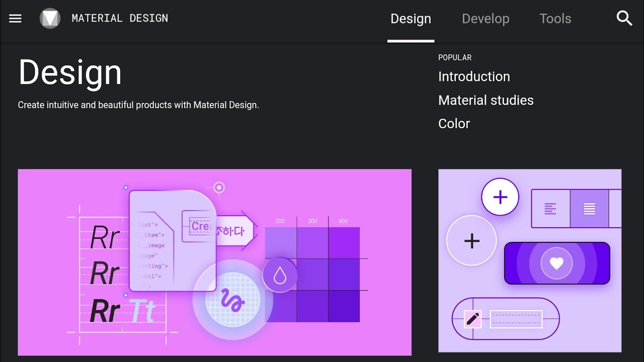Open the lavender components illustration card

pos(530,260)
